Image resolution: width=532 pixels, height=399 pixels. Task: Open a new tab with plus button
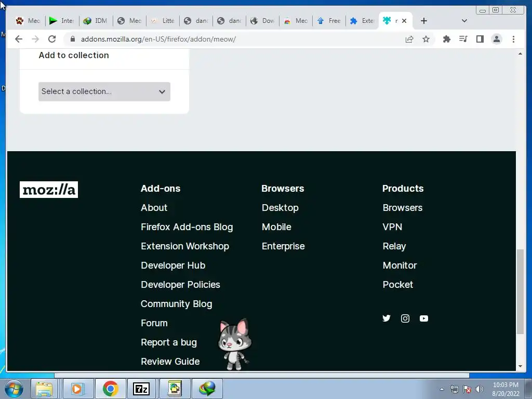(x=423, y=21)
